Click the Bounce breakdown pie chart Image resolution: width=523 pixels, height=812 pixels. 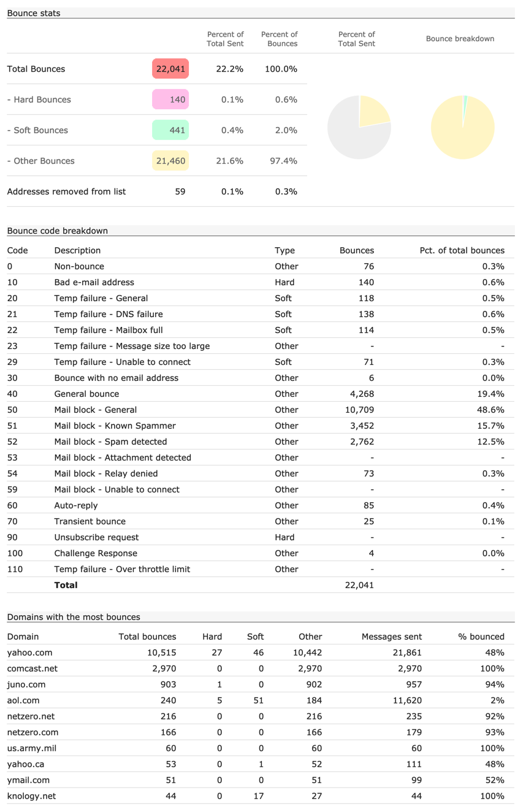[462, 128]
